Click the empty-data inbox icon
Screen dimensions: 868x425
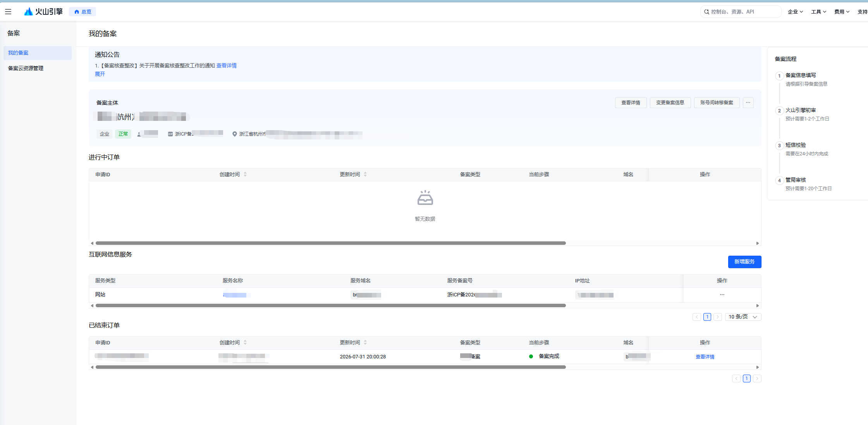425,198
